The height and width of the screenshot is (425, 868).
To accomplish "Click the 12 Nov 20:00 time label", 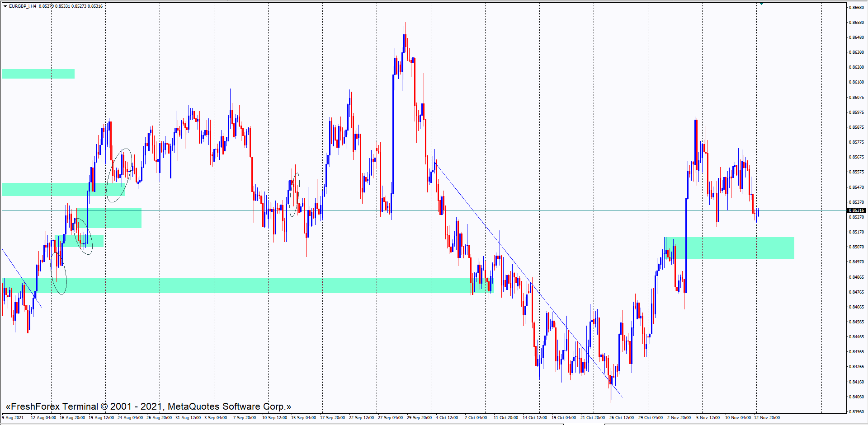I will pos(767,418).
